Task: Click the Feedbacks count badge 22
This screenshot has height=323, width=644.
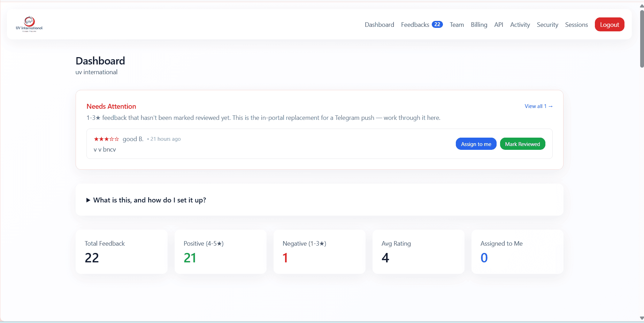Action: [x=437, y=24]
